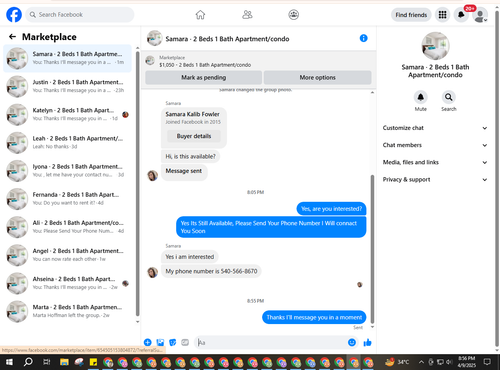This screenshot has width=500, height=370.
Task: Open Windows action center notification icon
Action: pos(487,362)
